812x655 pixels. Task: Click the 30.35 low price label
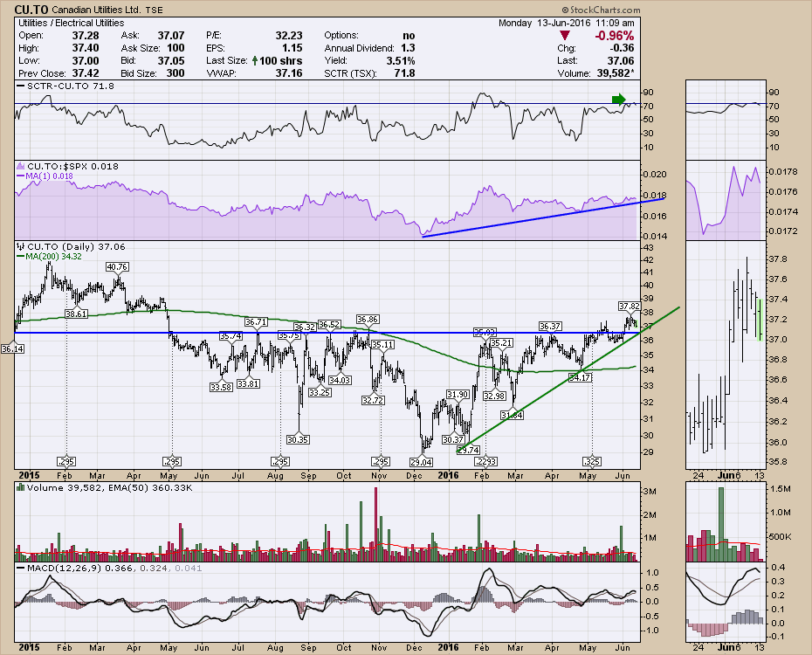297,439
